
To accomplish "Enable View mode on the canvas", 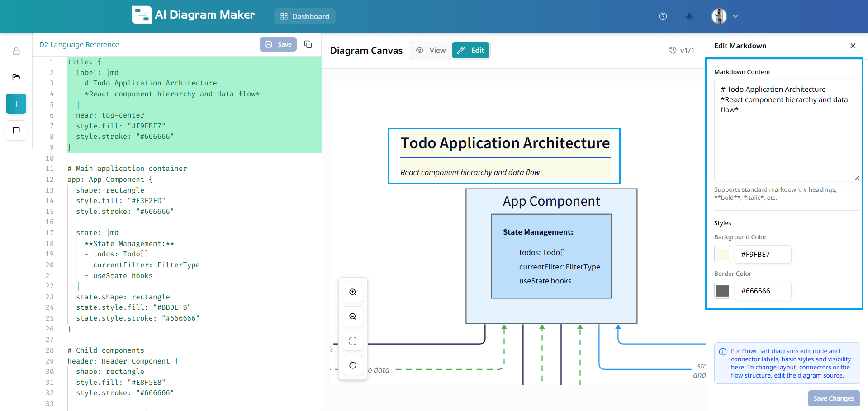I will click(430, 50).
